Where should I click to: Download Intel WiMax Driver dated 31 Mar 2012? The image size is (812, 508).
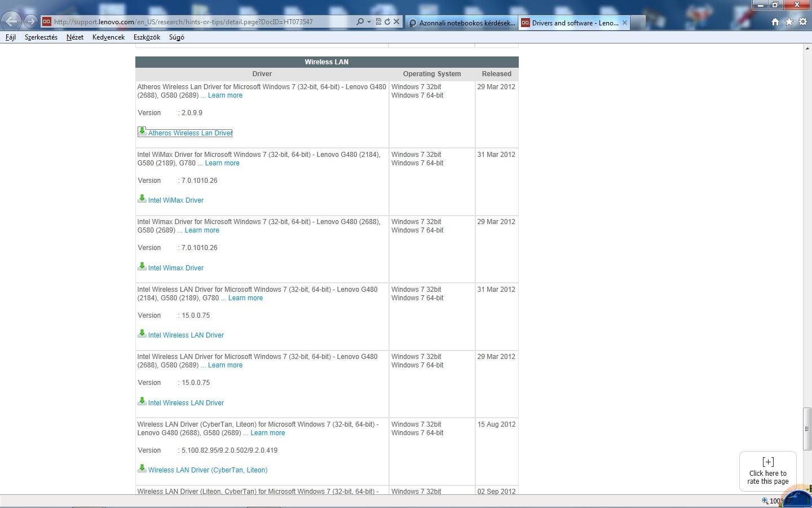tap(176, 200)
